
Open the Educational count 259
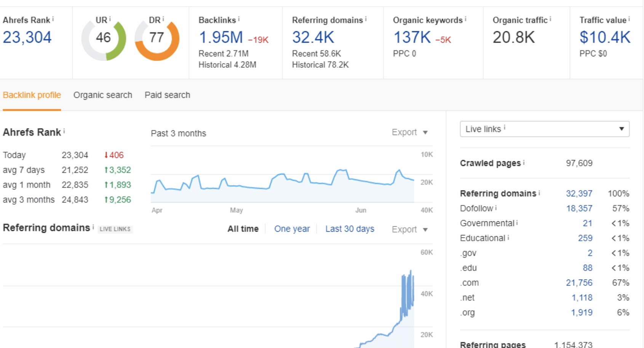pos(585,238)
